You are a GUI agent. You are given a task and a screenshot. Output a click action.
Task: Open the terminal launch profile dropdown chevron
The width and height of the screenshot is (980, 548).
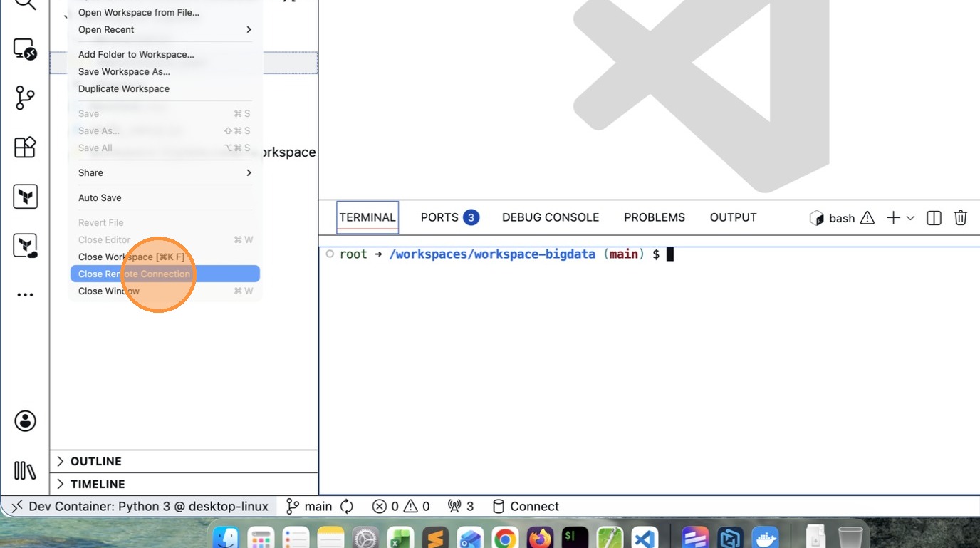(x=910, y=218)
